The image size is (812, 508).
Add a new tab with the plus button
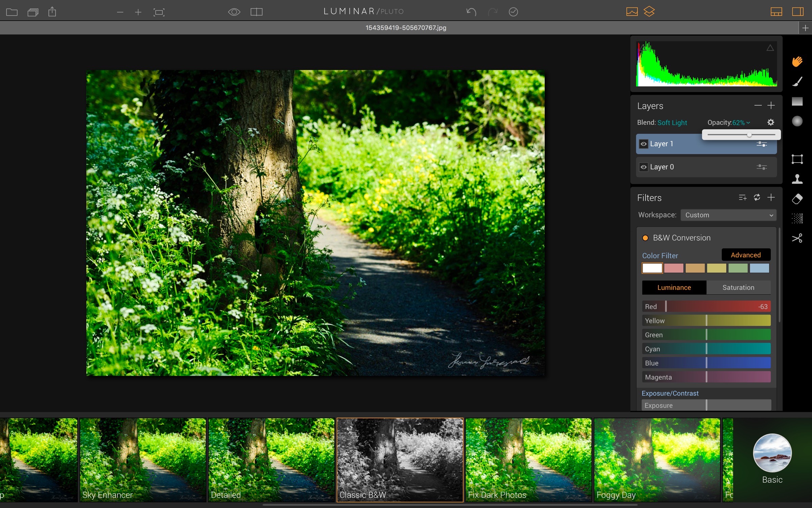click(x=805, y=28)
